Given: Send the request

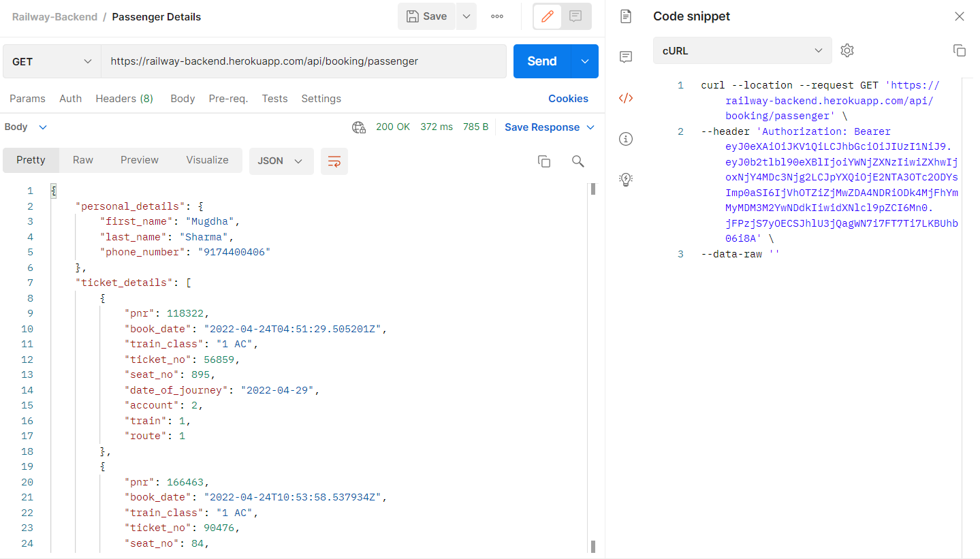Looking at the screenshot, I should click(x=542, y=61).
